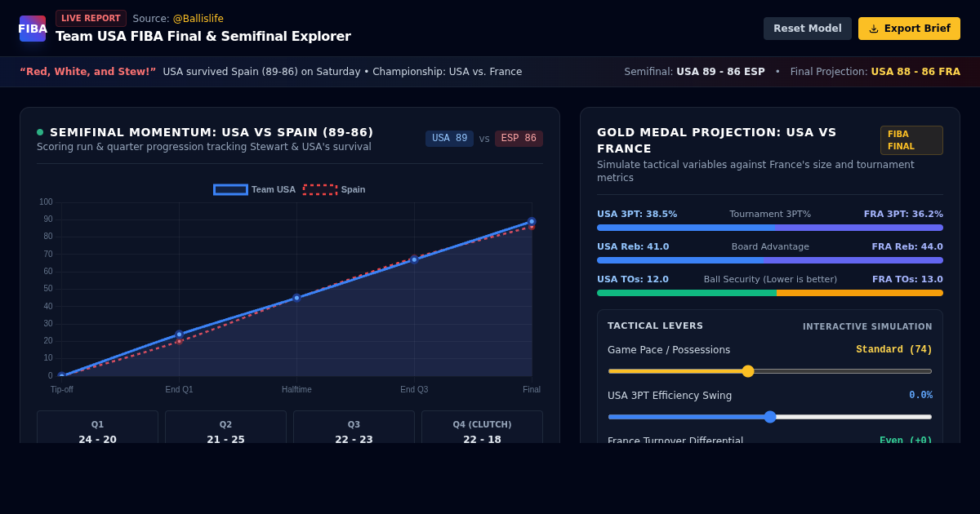Click the LIVE REPORT badge
980x514 pixels.
coord(91,18)
